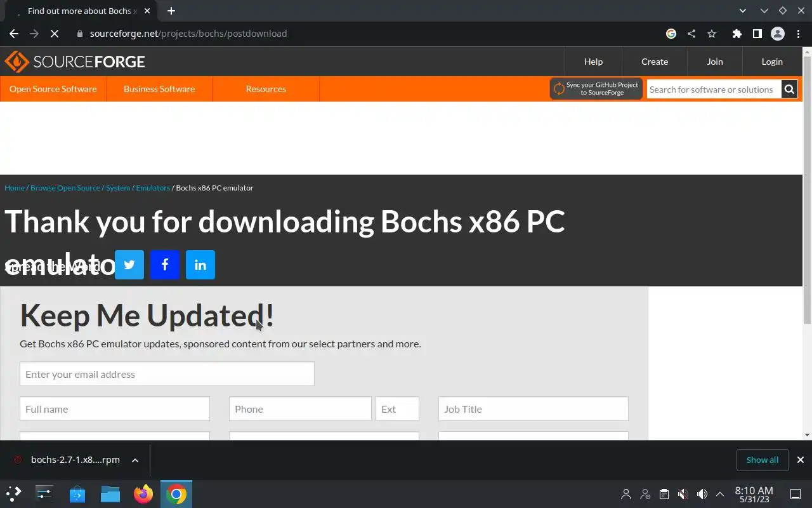
Task: Open system settings icon in taskbar
Action: click(44, 493)
